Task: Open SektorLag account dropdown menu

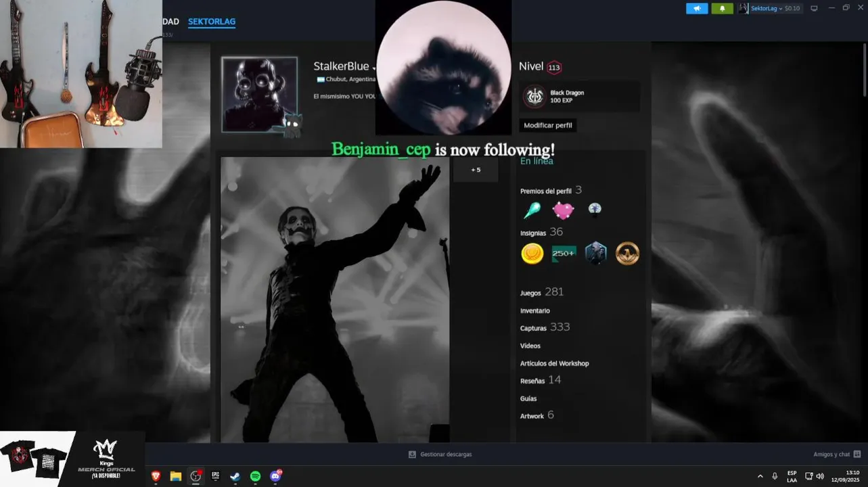Action: click(x=767, y=8)
